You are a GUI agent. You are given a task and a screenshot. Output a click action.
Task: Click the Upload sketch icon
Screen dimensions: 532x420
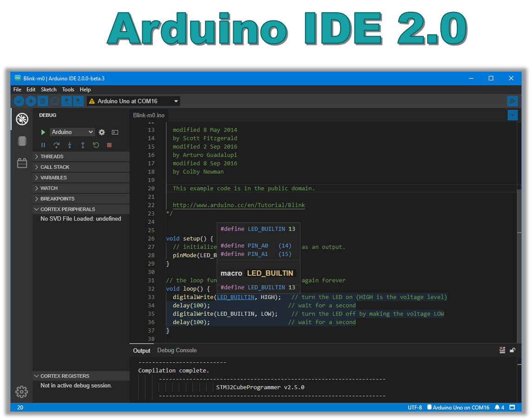pyautogui.click(x=31, y=101)
